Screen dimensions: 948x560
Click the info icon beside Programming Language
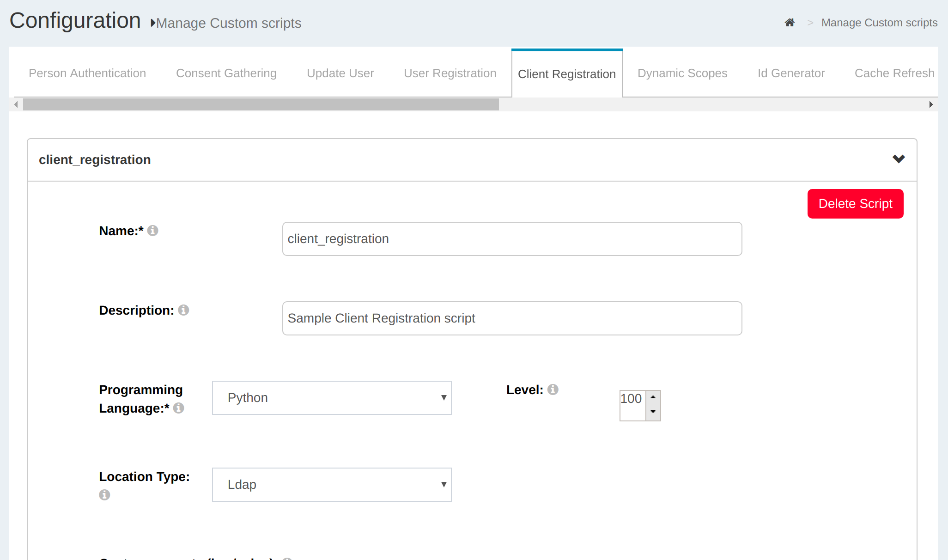coord(179,408)
